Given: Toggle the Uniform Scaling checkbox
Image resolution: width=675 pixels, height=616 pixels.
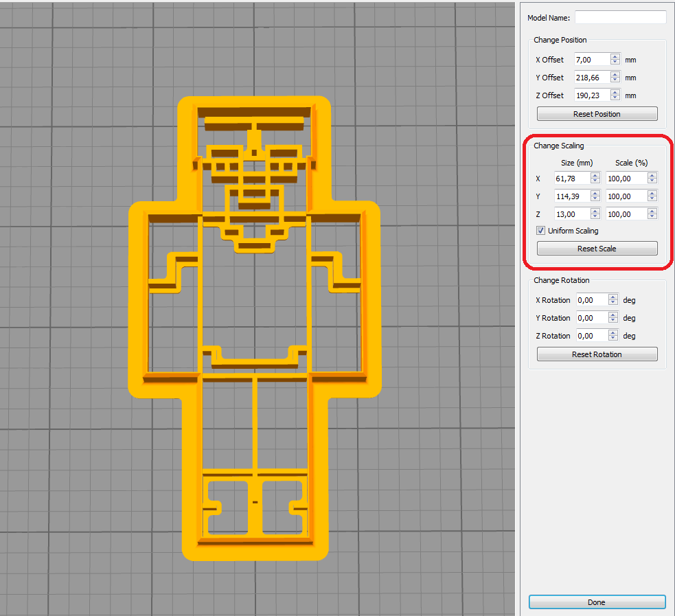Looking at the screenshot, I should [540, 231].
